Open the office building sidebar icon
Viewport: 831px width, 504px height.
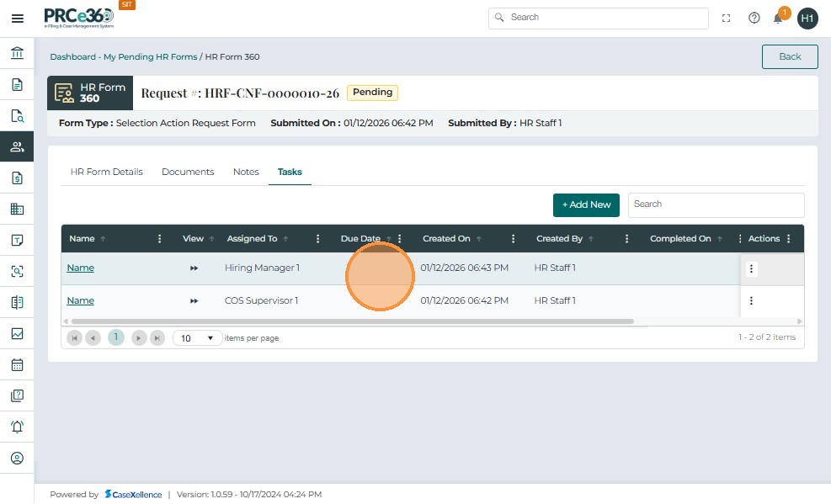pyautogui.click(x=17, y=210)
